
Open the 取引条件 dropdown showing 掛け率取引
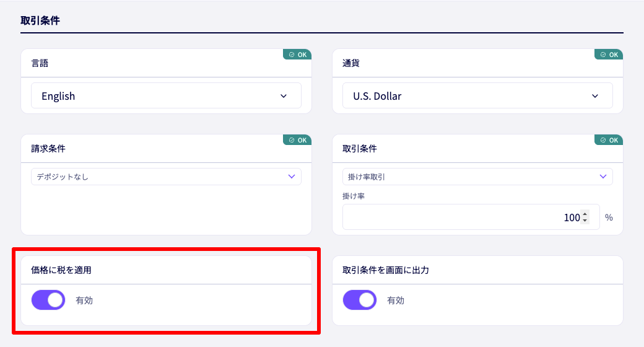click(477, 177)
